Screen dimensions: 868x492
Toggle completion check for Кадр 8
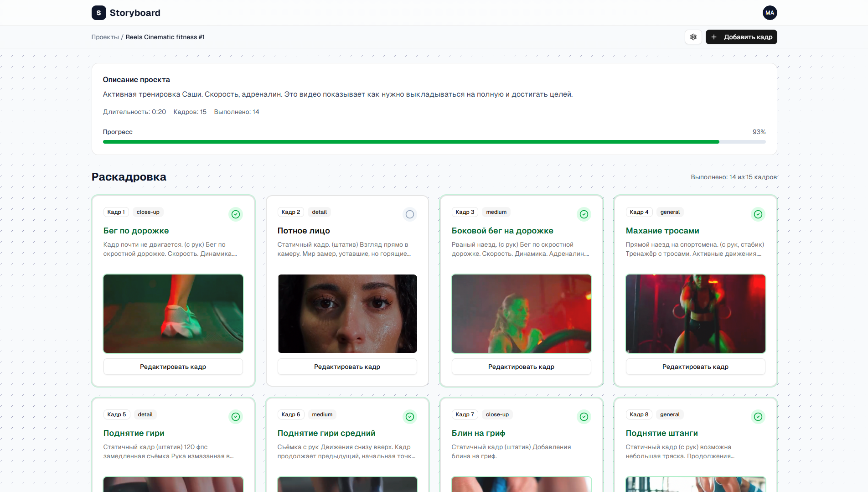point(758,417)
